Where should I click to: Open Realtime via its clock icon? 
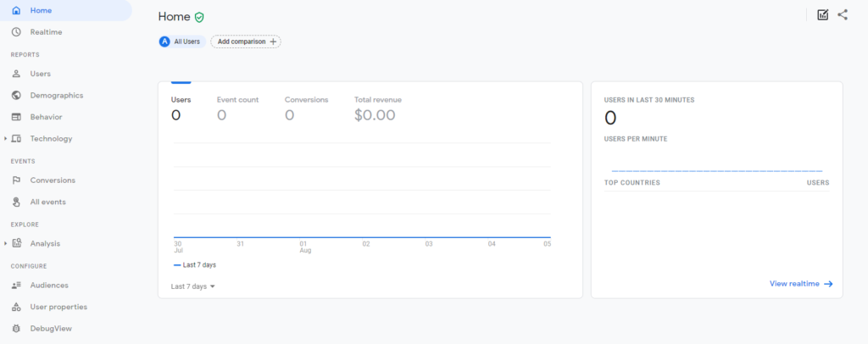tap(17, 32)
